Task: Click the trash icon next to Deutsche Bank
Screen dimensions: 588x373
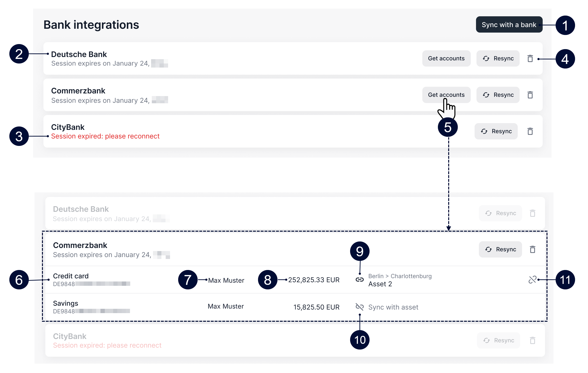Action: [530, 58]
